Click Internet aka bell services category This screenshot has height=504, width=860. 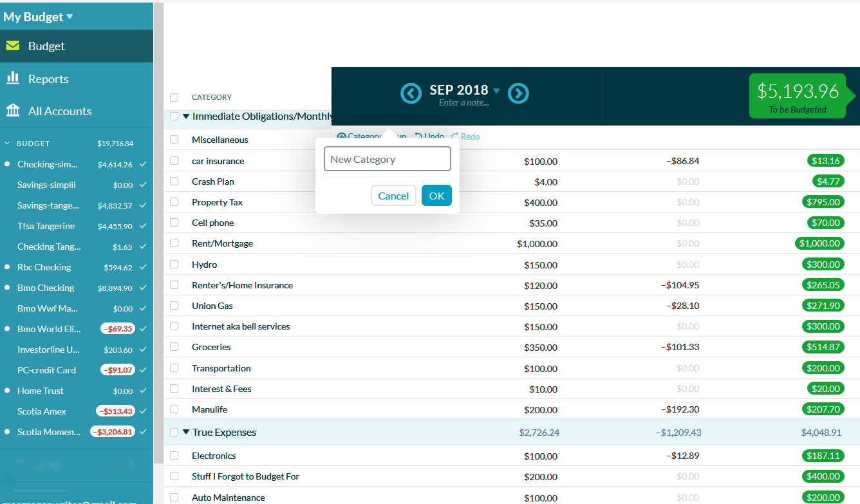241,326
